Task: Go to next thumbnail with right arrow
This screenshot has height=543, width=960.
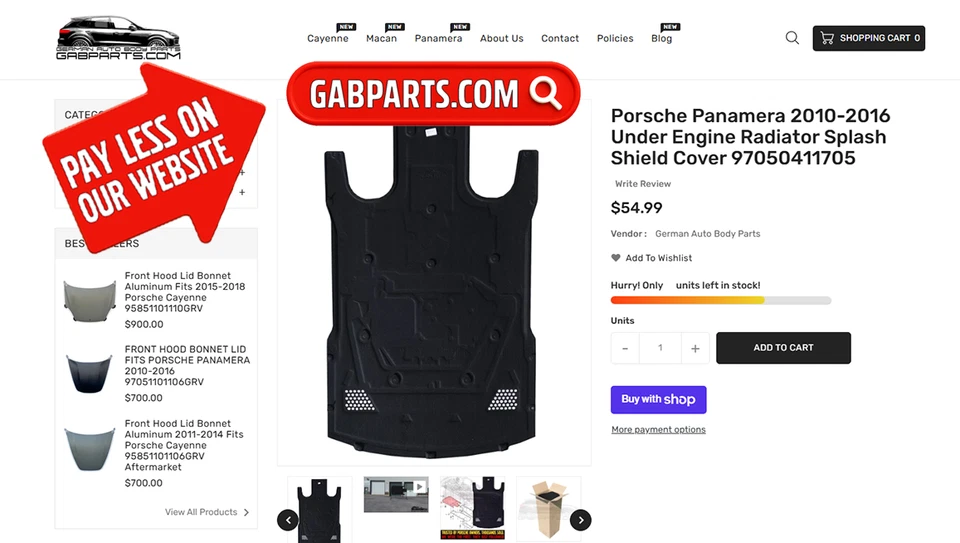Action: pos(580,520)
